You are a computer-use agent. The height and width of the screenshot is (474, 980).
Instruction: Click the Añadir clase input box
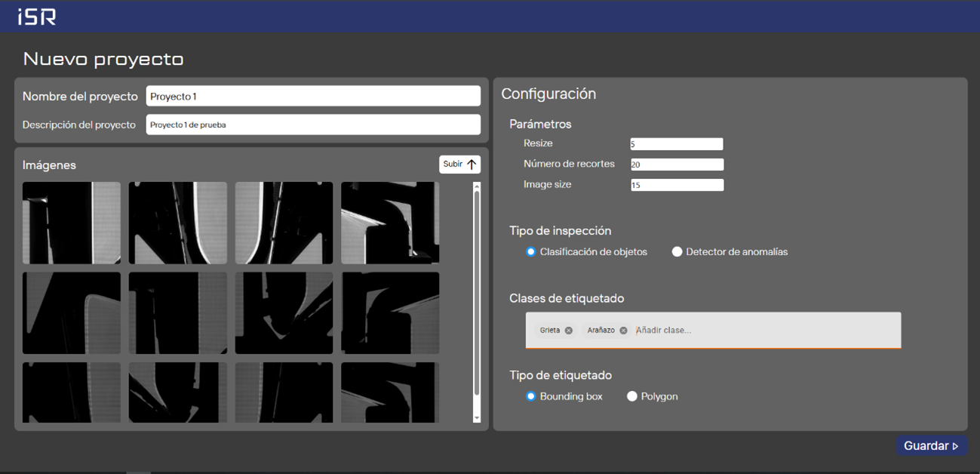click(762, 331)
